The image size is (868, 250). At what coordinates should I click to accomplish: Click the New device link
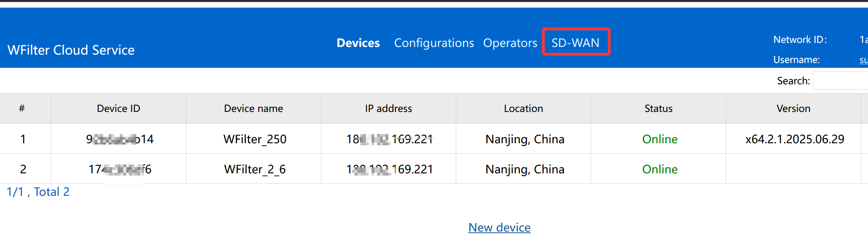499,228
